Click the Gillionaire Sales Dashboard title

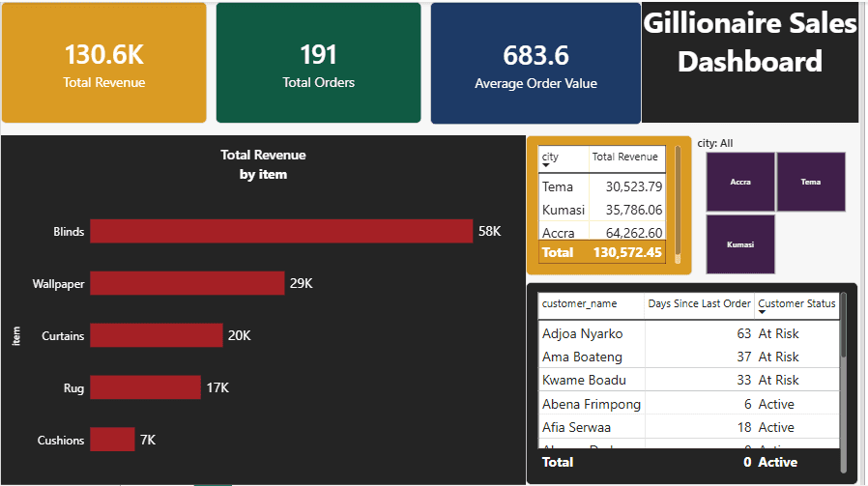(750, 43)
